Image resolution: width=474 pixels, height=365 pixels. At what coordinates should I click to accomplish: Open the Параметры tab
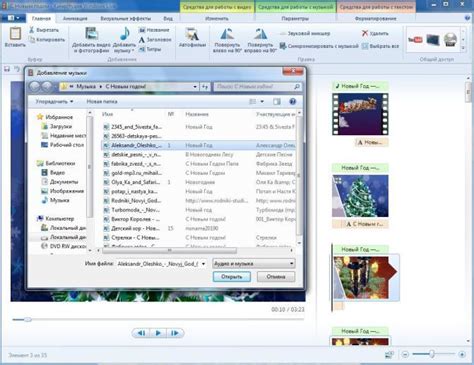295,19
